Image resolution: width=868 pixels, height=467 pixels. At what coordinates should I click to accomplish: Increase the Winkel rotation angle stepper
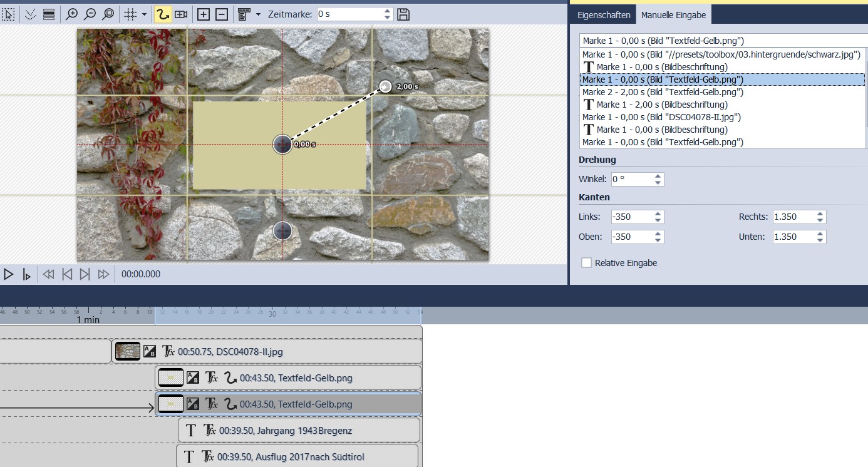[x=658, y=176]
